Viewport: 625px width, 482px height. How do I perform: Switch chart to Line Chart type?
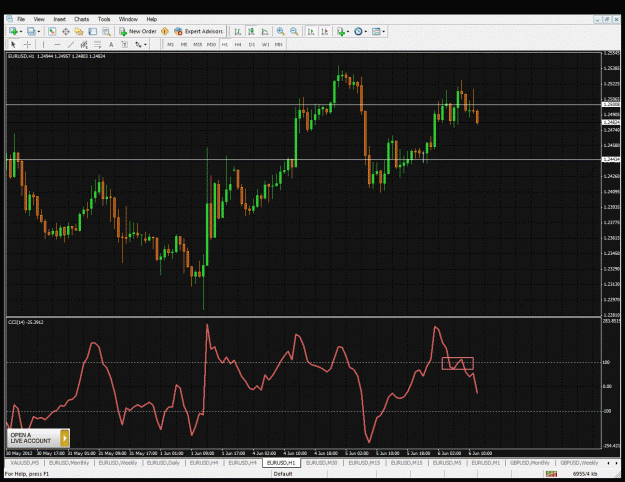(265, 31)
